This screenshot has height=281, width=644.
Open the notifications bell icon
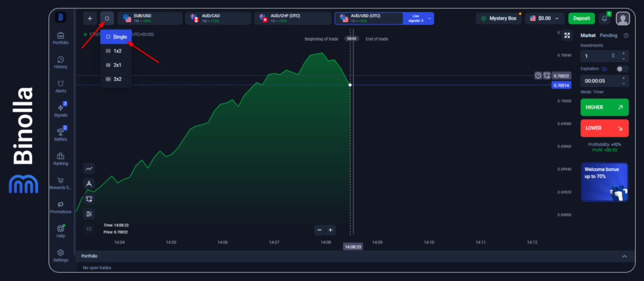coord(604,18)
